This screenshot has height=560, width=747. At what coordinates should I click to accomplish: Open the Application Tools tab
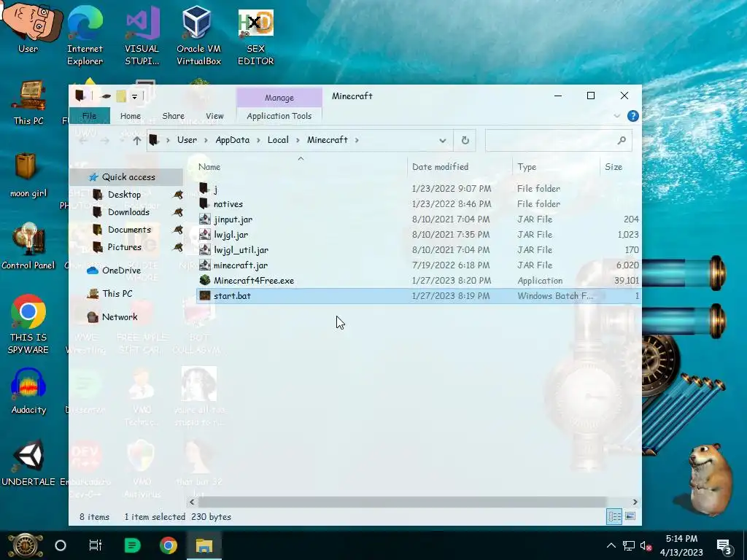pos(279,116)
